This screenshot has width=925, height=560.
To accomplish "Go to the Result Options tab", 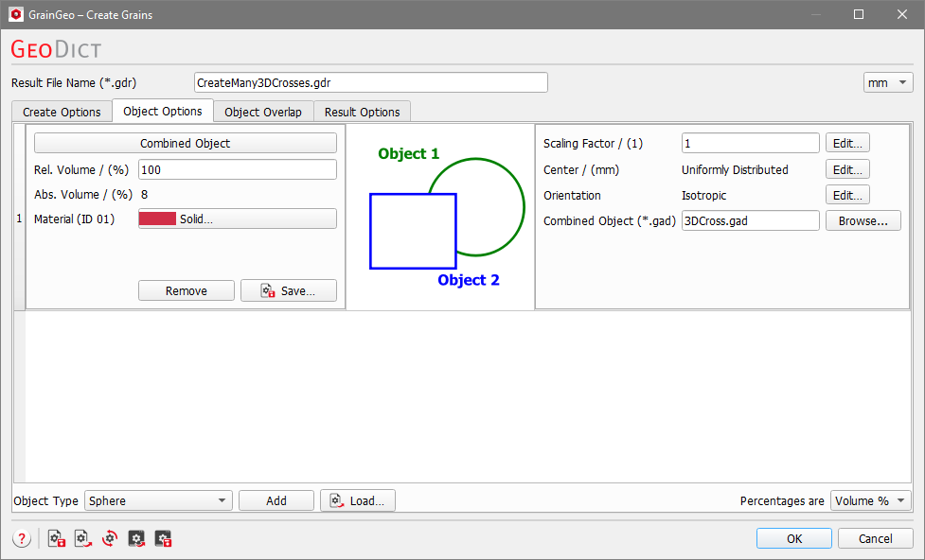I will coord(363,112).
